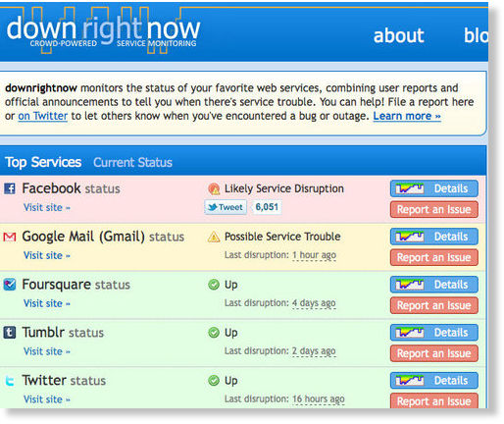Click Foursquare's green Up checkmark icon
Screen dimensions: 504x424
click(214, 285)
